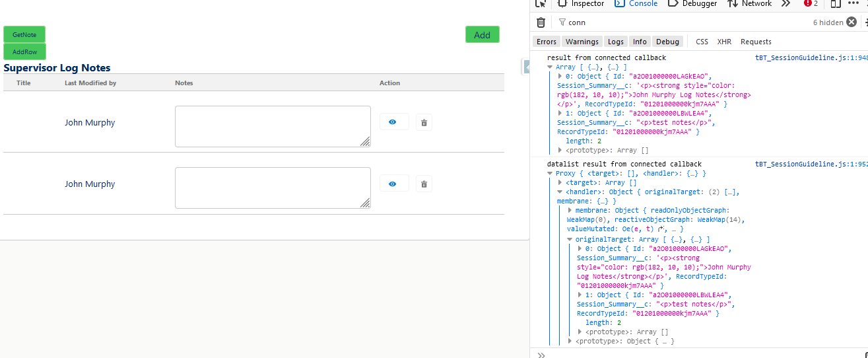Expand the membrane object in console
This screenshot has width=868, height=358.
coord(570,210)
